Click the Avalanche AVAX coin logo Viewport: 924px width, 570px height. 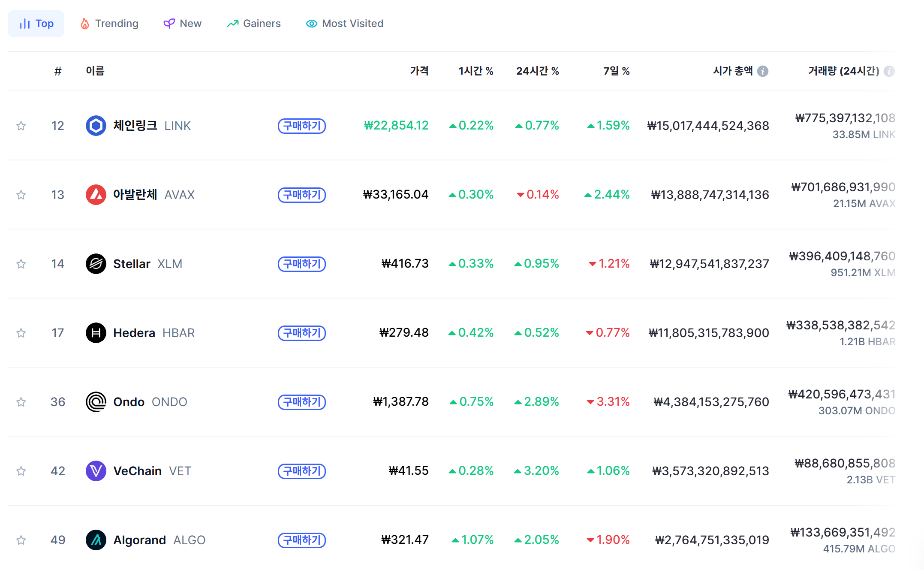tap(96, 195)
